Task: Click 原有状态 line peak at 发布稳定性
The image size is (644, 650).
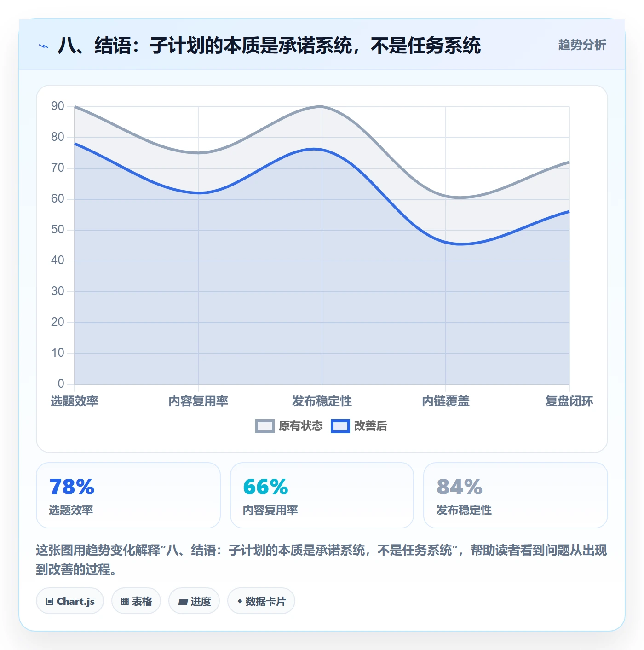Action: pyautogui.click(x=322, y=106)
